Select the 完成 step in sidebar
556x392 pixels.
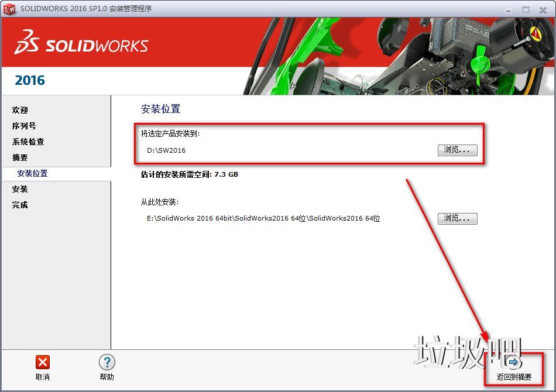click(20, 205)
